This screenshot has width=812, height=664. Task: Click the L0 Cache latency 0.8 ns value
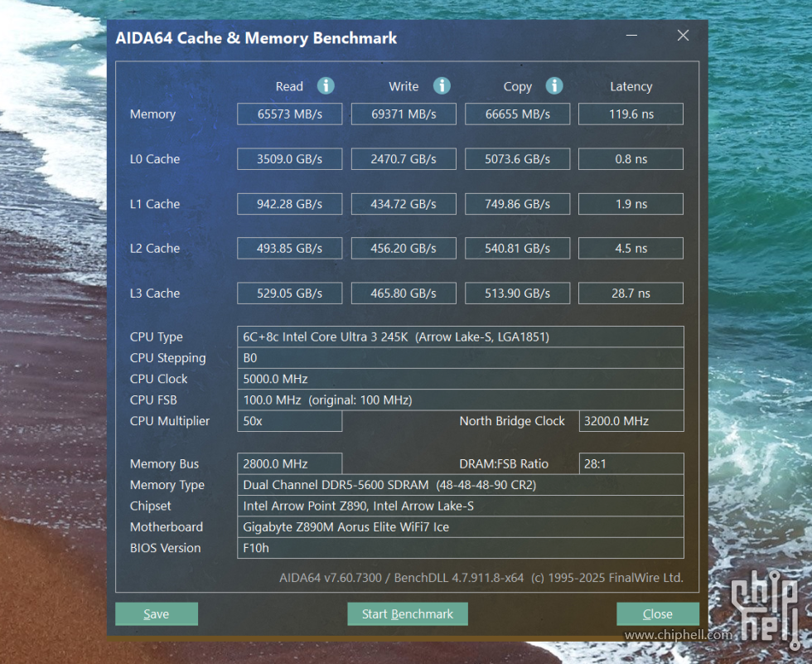pos(631,159)
